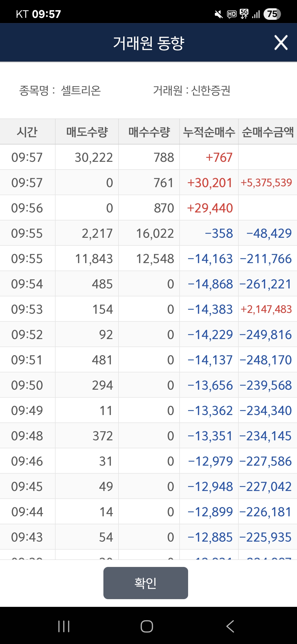Tap the 5G network status icon
The width and height of the screenshot is (297, 644).
coord(244,14)
